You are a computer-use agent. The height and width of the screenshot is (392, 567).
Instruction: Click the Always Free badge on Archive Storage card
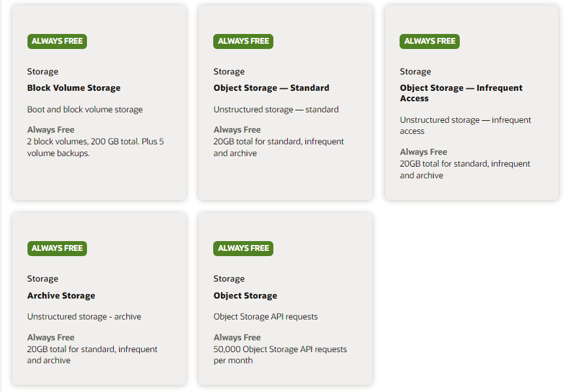[x=57, y=248]
